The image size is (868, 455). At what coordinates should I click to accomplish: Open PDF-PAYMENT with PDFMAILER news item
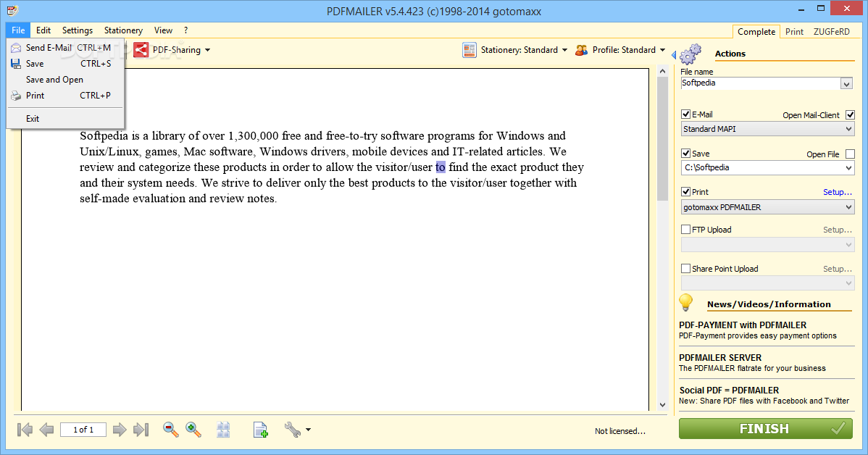pos(758,330)
